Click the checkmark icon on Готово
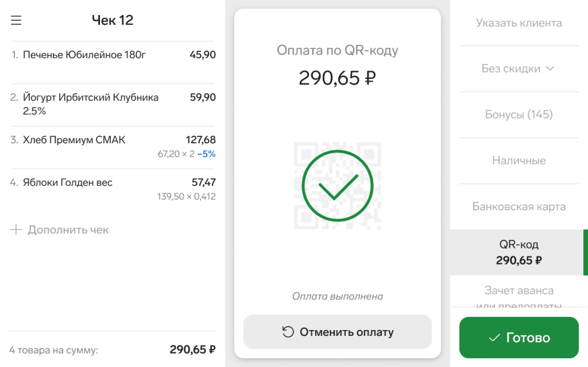588x367 pixels. coord(494,338)
